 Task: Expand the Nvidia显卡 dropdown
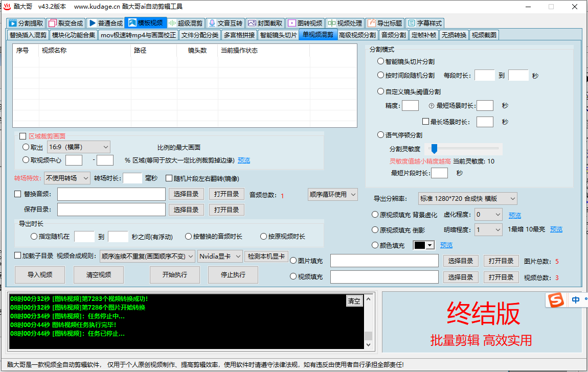[x=220, y=256]
